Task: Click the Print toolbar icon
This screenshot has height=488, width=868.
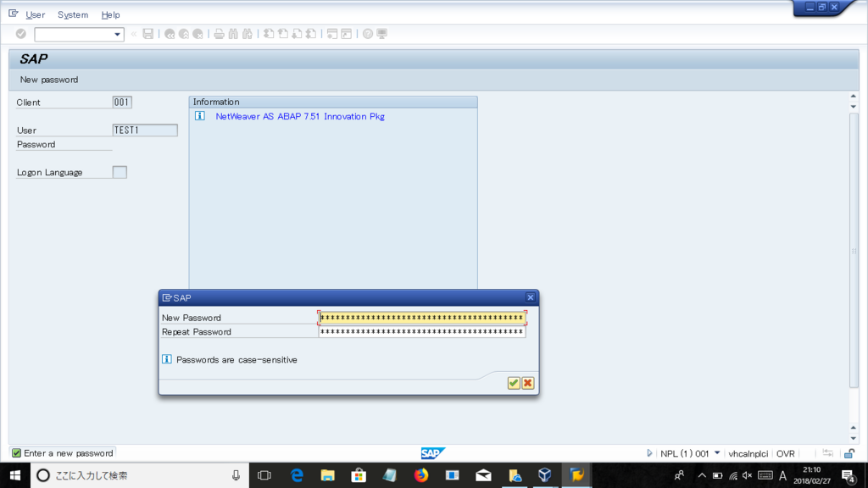Action: [219, 34]
